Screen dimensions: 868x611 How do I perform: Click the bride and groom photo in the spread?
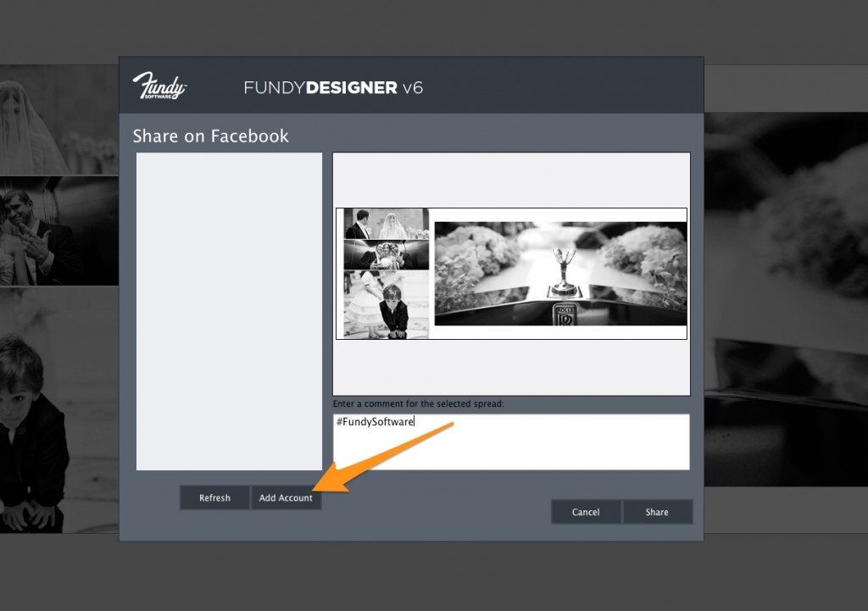point(387,224)
